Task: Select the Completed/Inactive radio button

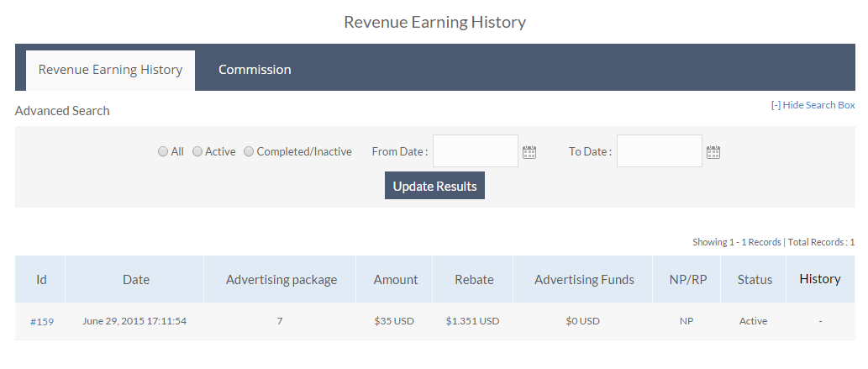Action: tap(249, 152)
